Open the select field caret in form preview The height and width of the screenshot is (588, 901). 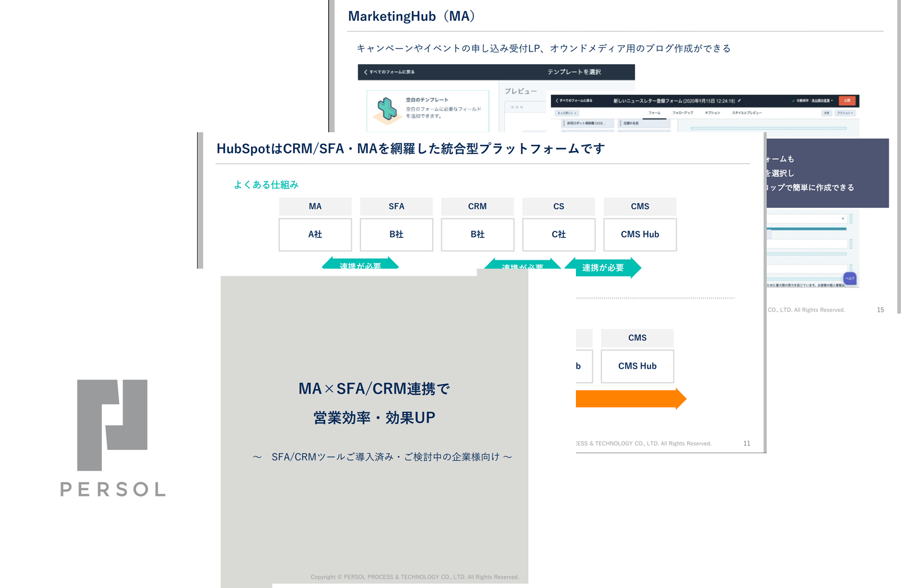pos(844,218)
